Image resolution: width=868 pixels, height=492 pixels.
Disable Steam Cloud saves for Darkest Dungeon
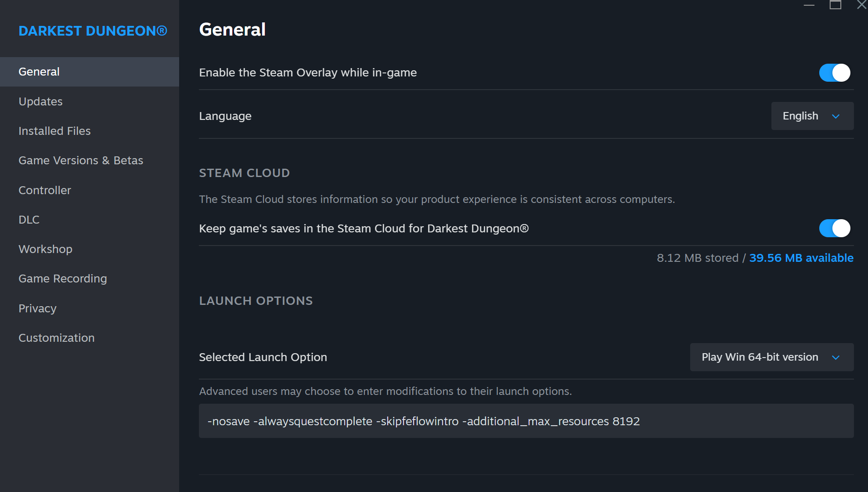[834, 228]
